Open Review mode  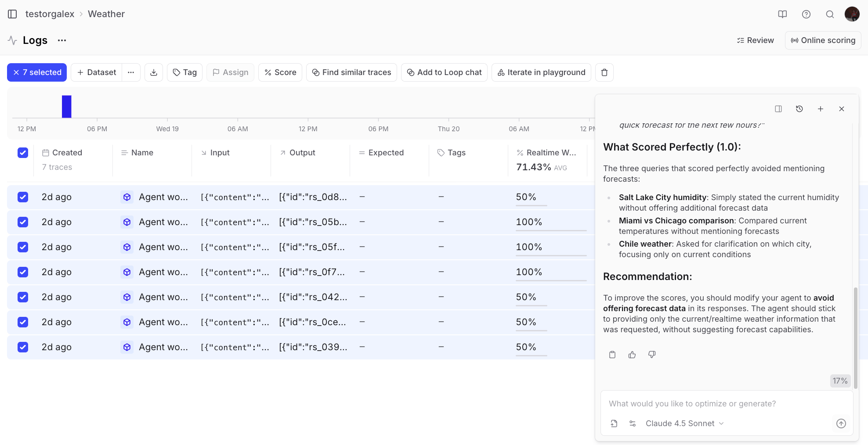click(756, 40)
